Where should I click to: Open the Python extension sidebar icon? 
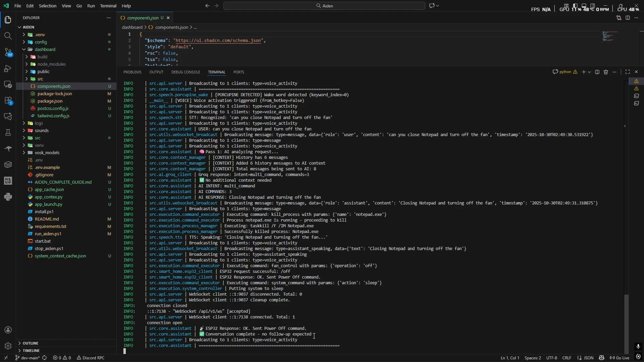point(8,197)
